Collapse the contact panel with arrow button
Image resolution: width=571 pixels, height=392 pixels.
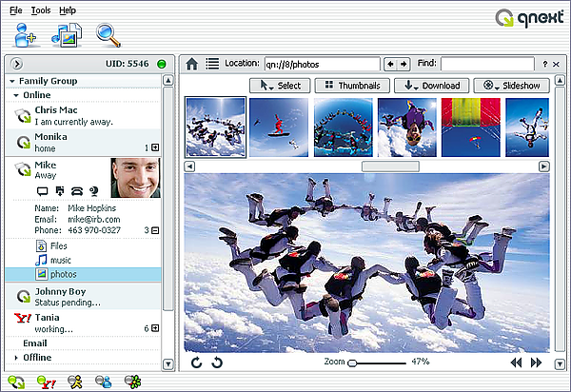pos(17,64)
